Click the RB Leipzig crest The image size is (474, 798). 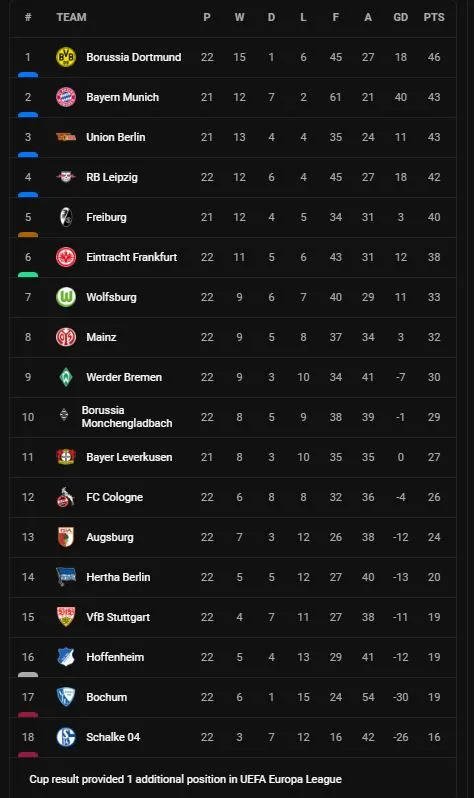point(66,177)
